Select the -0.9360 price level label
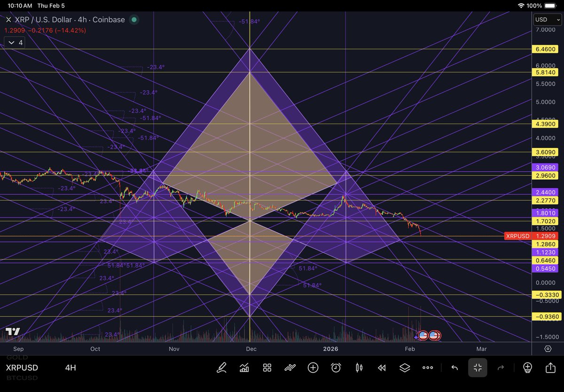This screenshot has height=392, width=564. point(546,317)
